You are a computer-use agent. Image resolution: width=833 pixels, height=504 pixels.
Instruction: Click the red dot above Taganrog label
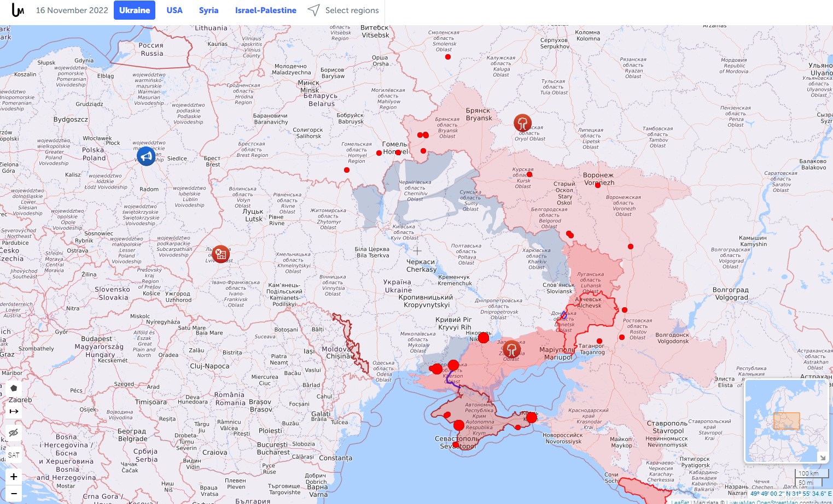(x=599, y=341)
